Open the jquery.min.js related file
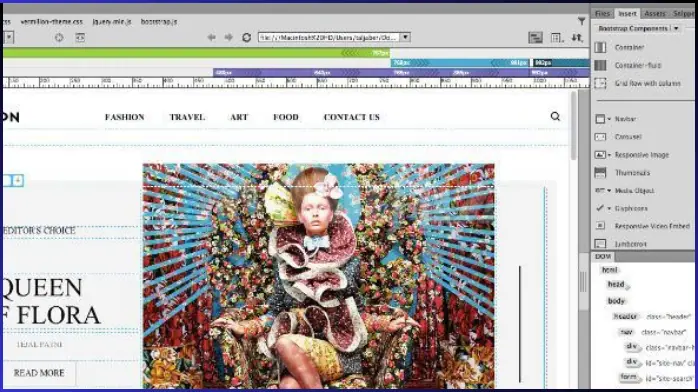The image size is (698, 392). [x=112, y=21]
